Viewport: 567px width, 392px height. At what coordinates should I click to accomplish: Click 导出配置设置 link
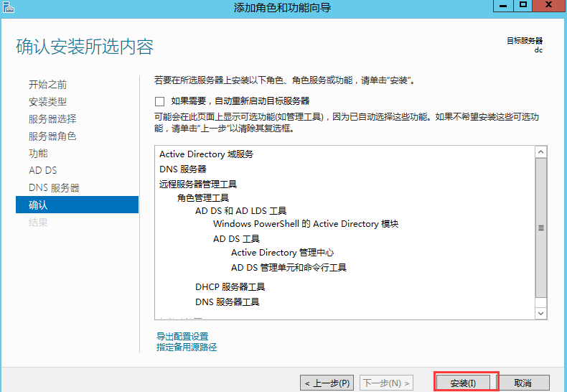point(182,336)
